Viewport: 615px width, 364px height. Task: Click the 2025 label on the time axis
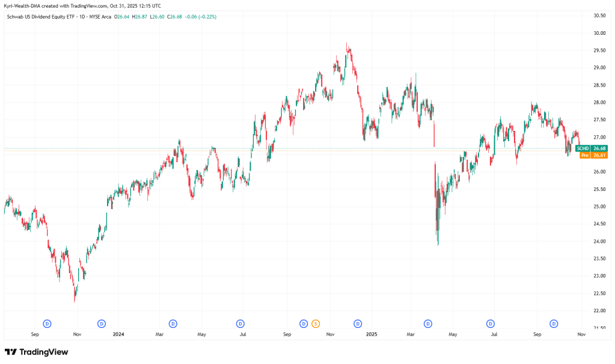pos(370,333)
